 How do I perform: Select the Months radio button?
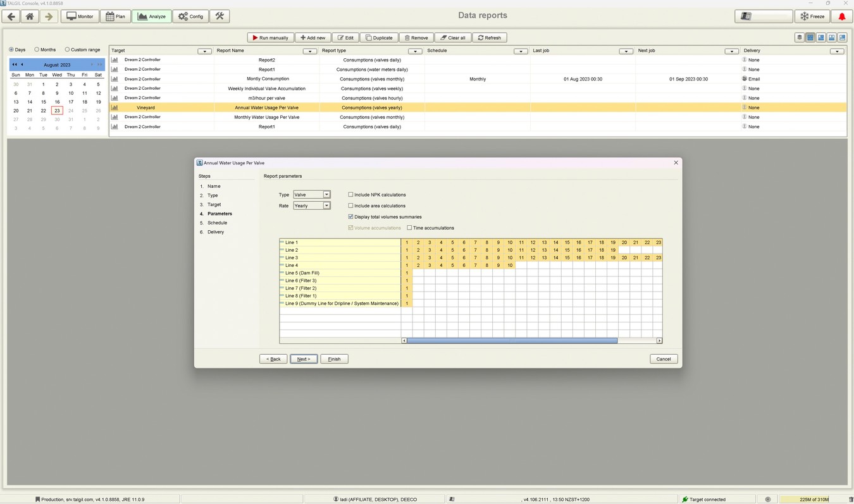[x=37, y=49]
